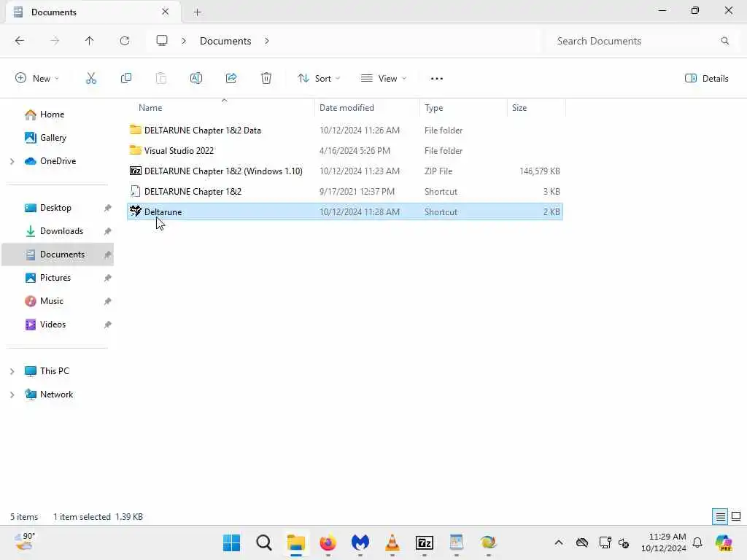Open VLC media player from taskbar
The height and width of the screenshot is (560, 747).
tap(392, 542)
